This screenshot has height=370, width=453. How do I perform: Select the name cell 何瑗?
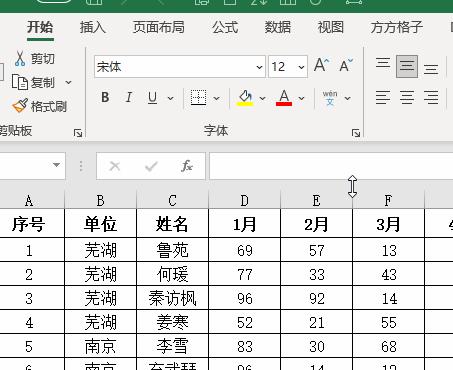[x=172, y=274]
